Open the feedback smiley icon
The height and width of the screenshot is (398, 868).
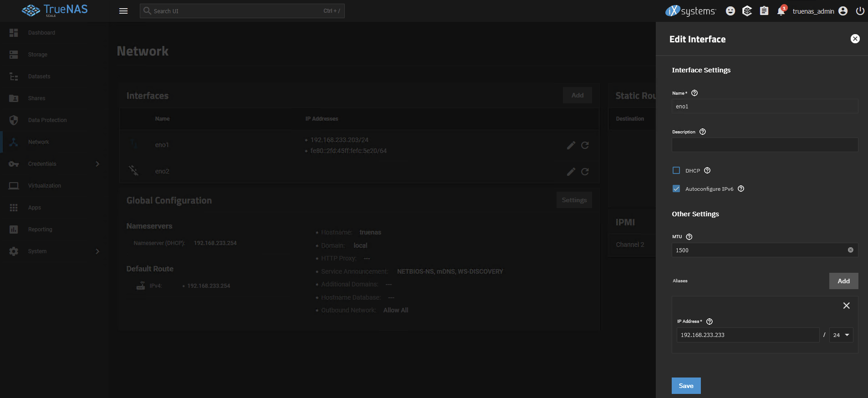(x=730, y=11)
